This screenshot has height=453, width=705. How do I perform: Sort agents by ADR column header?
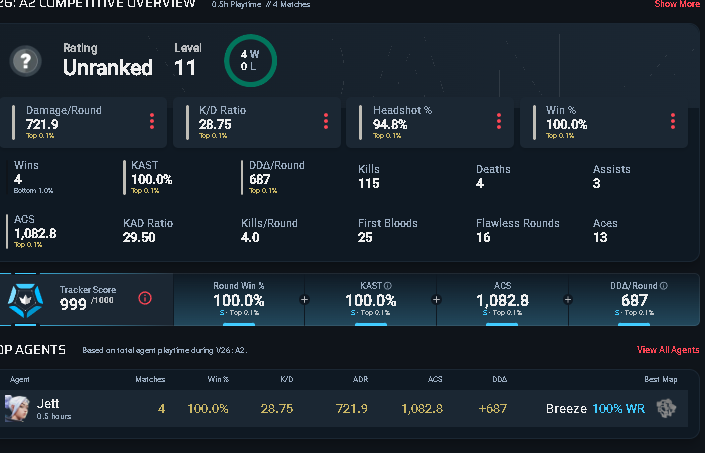[x=361, y=379]
